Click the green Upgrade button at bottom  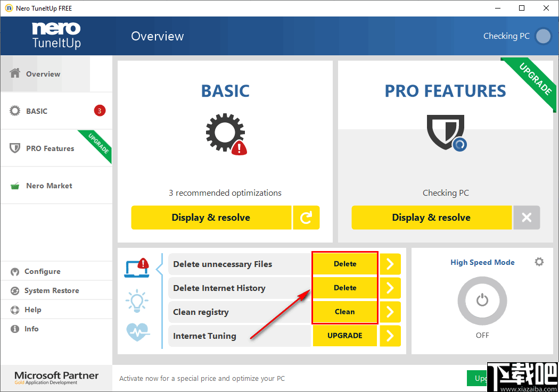(477, 378)
